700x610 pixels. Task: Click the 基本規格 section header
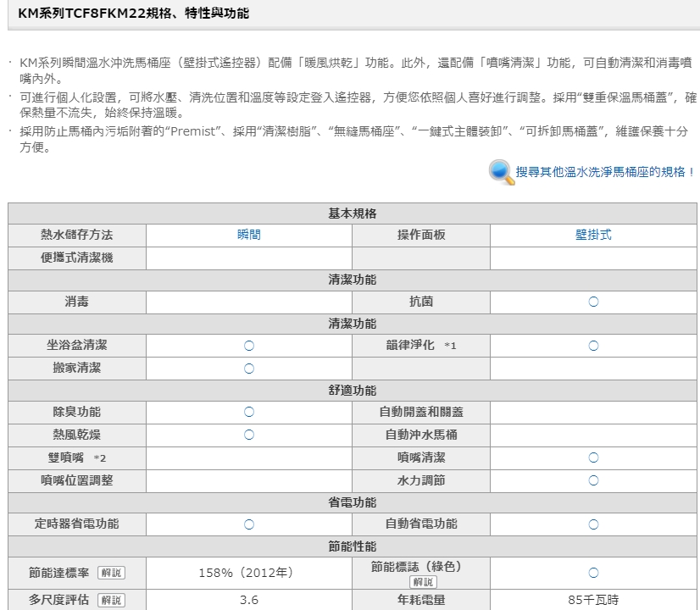[x=353, y=213]
